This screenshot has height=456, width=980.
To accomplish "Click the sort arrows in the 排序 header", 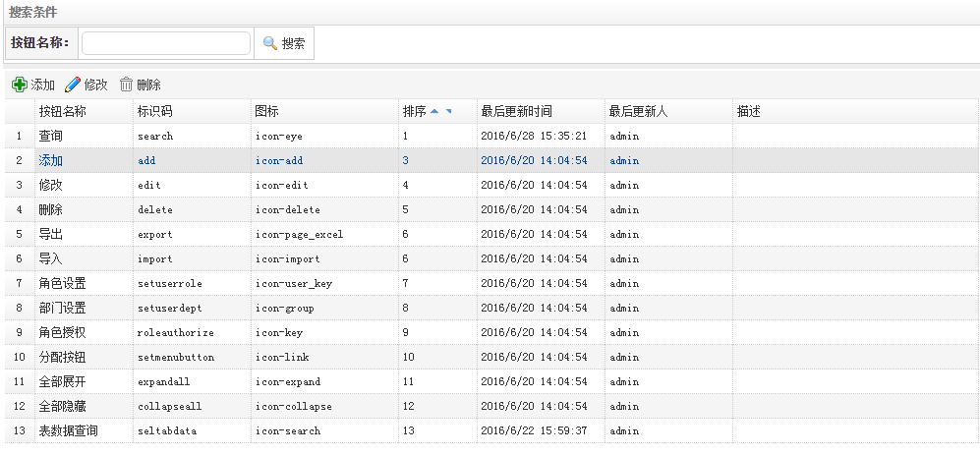I will pos(440,111).
